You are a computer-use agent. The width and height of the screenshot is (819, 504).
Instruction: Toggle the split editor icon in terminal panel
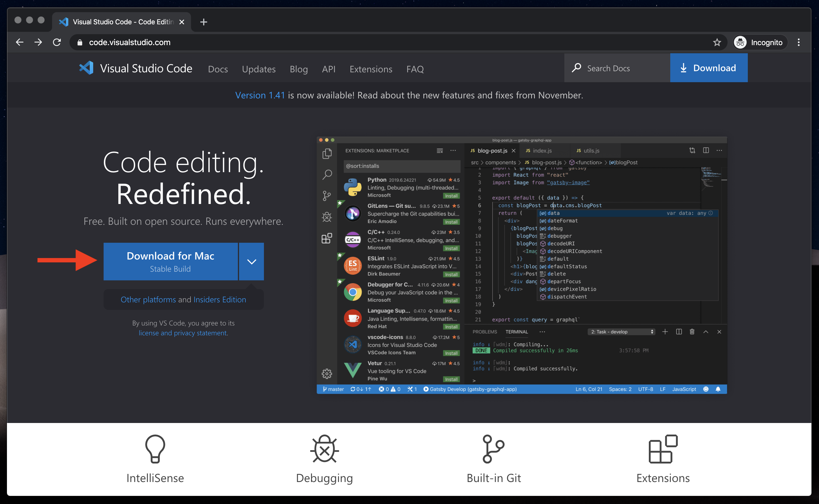tap(678, 332)
